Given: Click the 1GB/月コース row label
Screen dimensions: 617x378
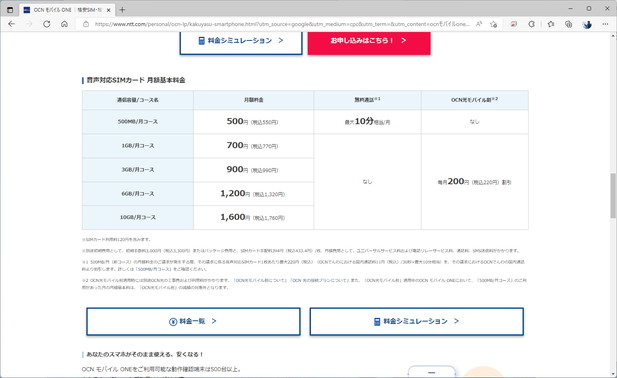Looking at the screenshot, I should [x=138, y=146].
